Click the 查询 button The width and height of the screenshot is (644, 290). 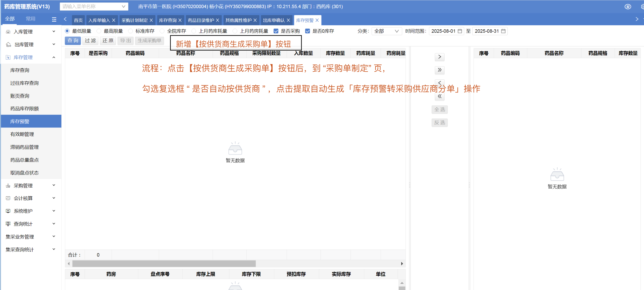(73, 41)
